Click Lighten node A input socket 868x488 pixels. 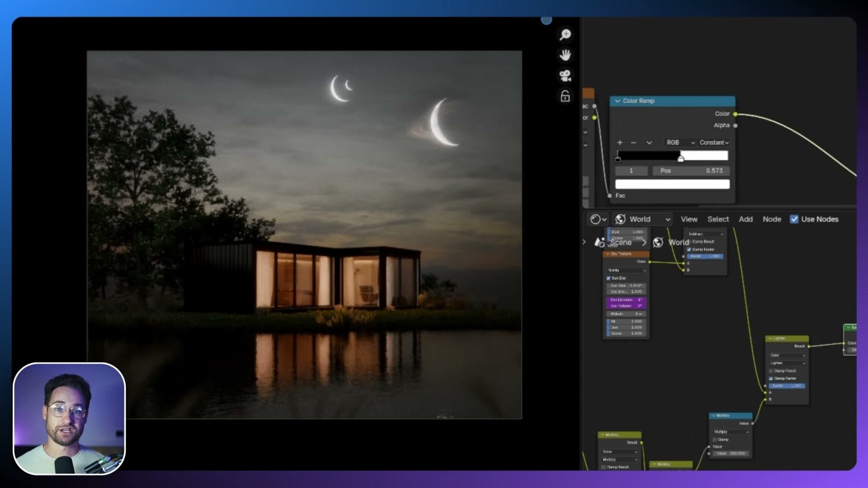(x=765, y=392)
